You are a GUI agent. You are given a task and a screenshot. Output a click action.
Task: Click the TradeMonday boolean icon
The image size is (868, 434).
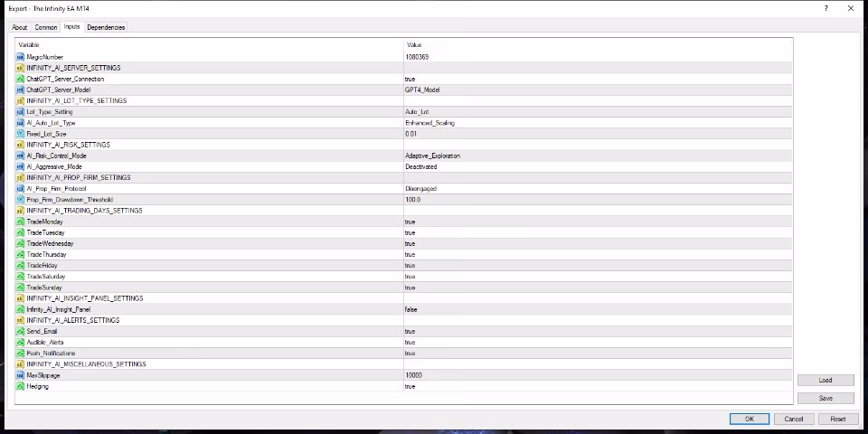[21, 222]
